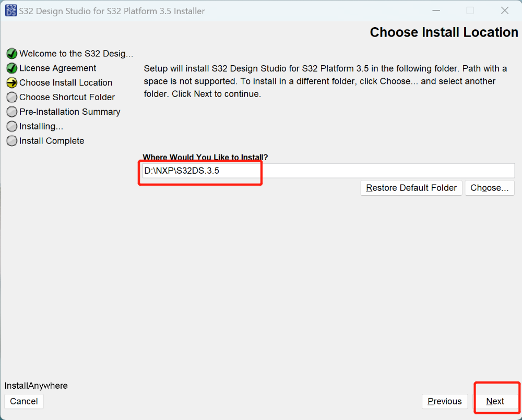Click the gray circle beside Choose Shortcut Folder
This screenshot has width=522, height=420.
coord(11,98)
